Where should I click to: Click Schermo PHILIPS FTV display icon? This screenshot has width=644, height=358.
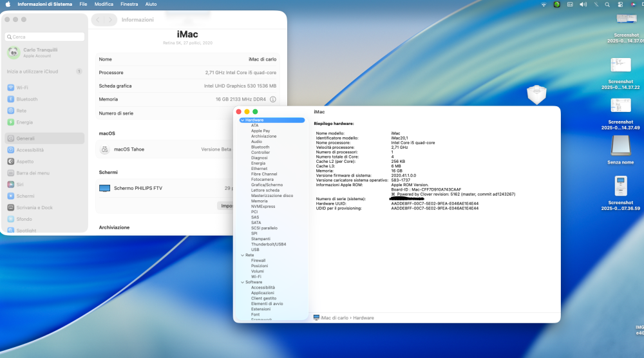105,188
